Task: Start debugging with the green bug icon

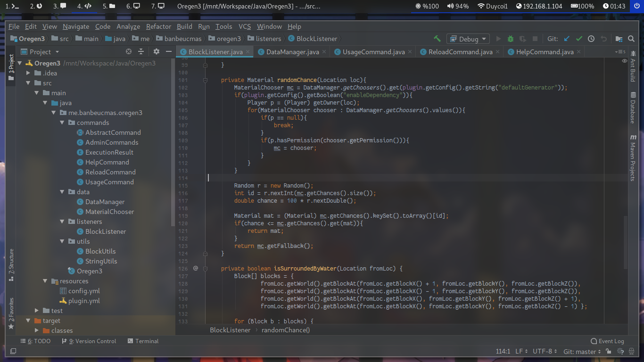Action: pos(511,39)
